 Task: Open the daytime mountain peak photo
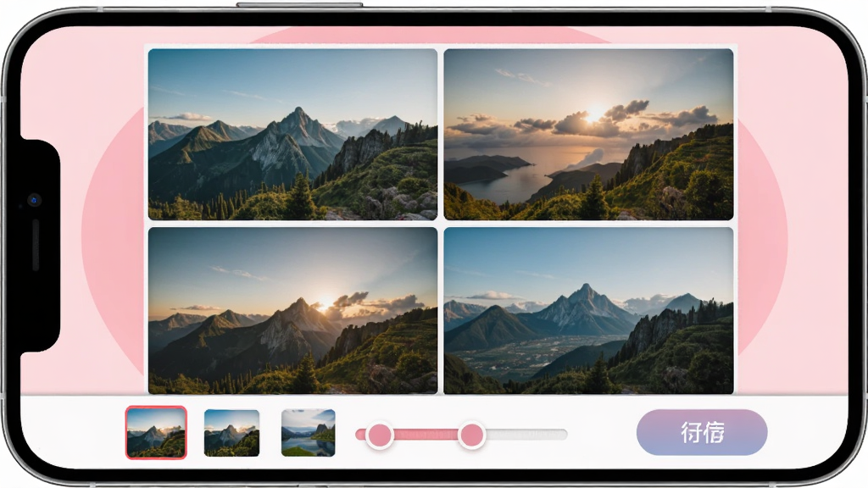point(292,135)
